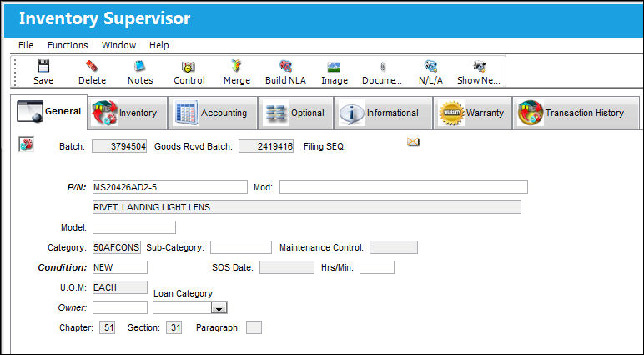The height and width of the screenshot is (355, 644).
Task: Click the Mod input field
Action: [x=404, y=187]
